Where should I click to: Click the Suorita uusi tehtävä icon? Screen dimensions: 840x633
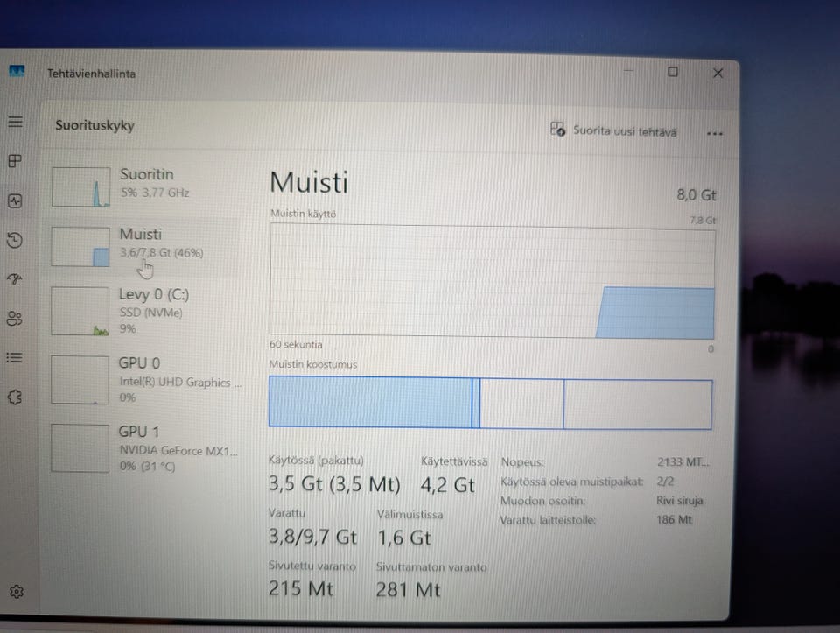557,130
